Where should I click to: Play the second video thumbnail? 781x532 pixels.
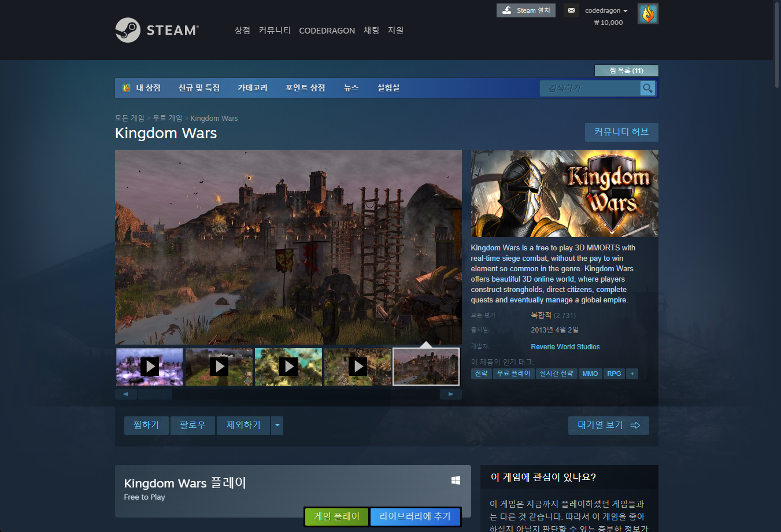tap(219, 367)
